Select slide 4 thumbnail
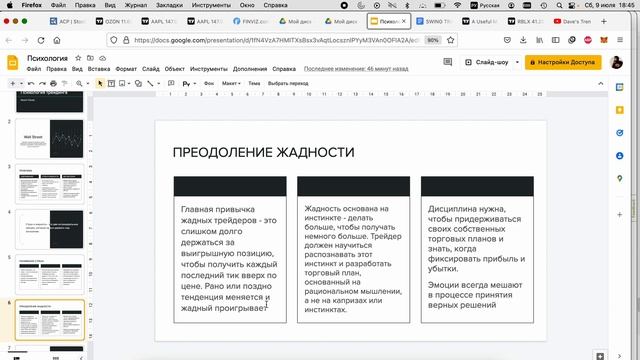The height and width of the screenshot is (360, 640). coord(49,229)
